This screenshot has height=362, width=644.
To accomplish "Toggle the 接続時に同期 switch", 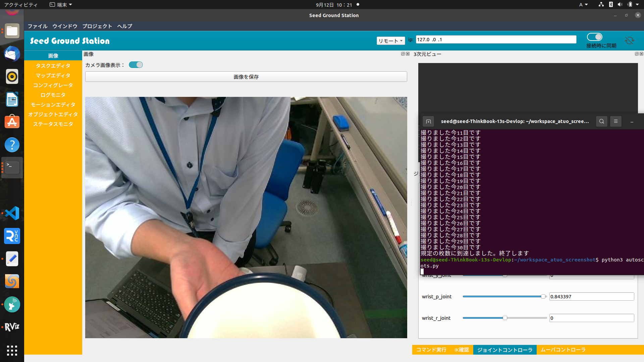I will [x=594, y=37].
